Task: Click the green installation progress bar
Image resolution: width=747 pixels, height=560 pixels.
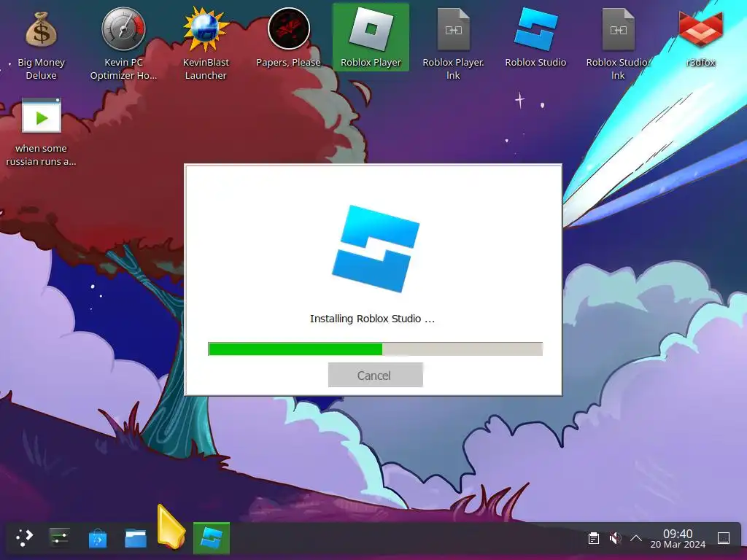Action: point(375,349)
